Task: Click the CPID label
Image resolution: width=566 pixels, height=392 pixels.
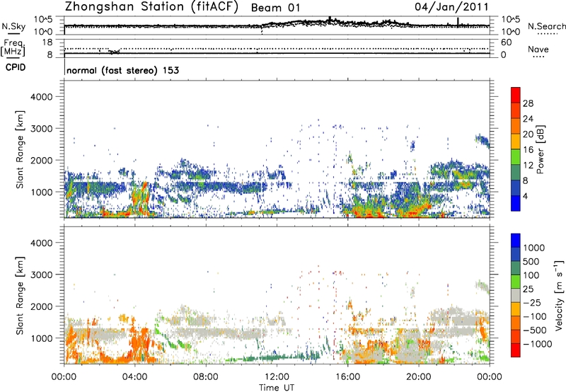Action: point(16,67)
